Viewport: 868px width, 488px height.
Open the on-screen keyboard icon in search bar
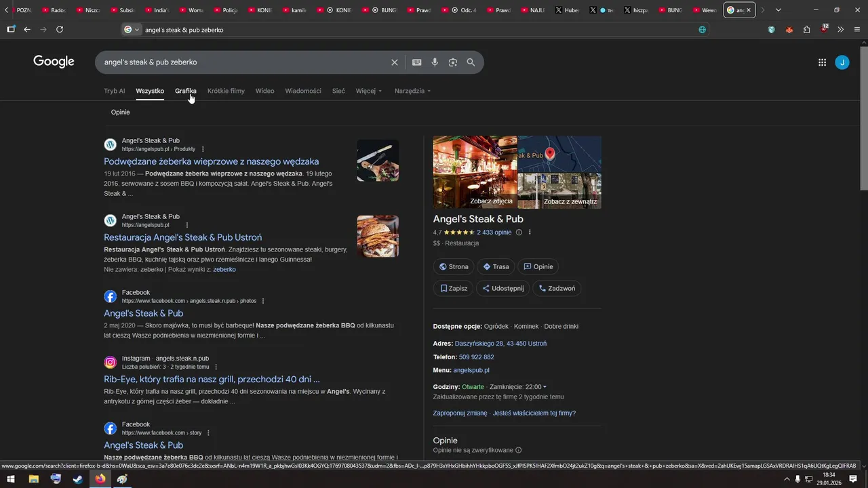coord(417,62)
